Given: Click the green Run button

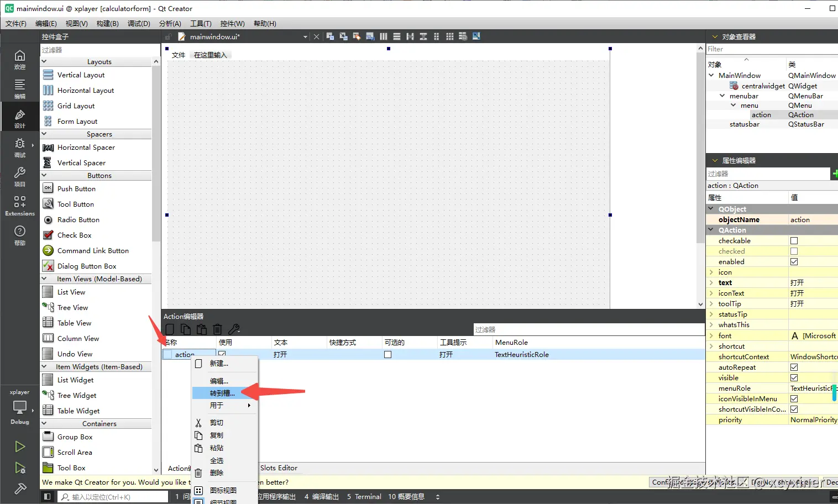Looking at the screenshot, I should 20,446.
